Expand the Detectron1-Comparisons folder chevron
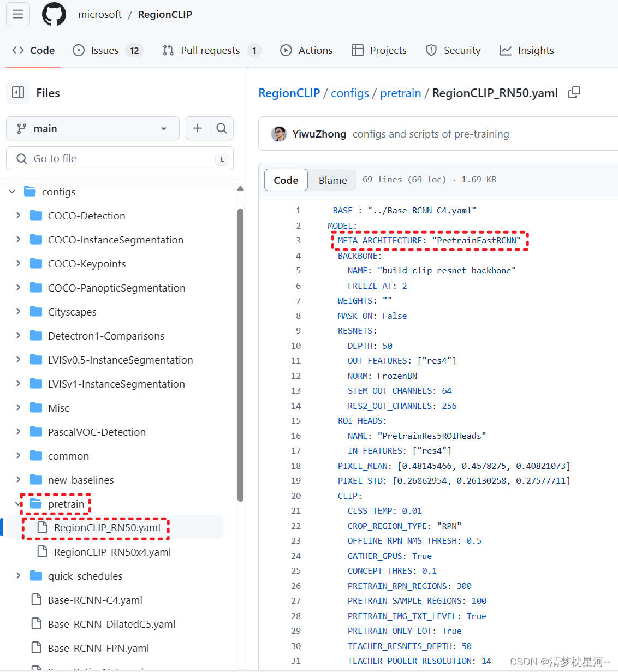618x672 pixels. [x=18, y=336]
